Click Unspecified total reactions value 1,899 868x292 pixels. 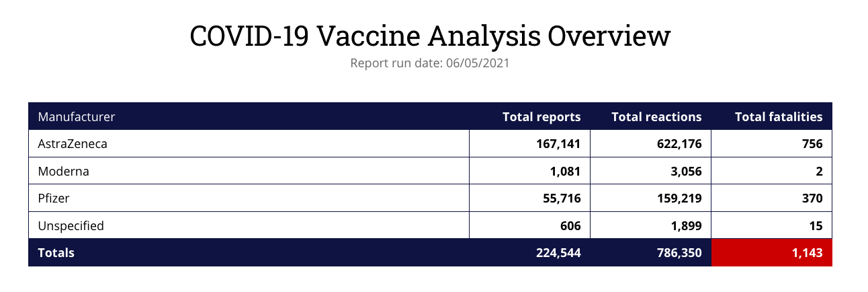[685, 226]
